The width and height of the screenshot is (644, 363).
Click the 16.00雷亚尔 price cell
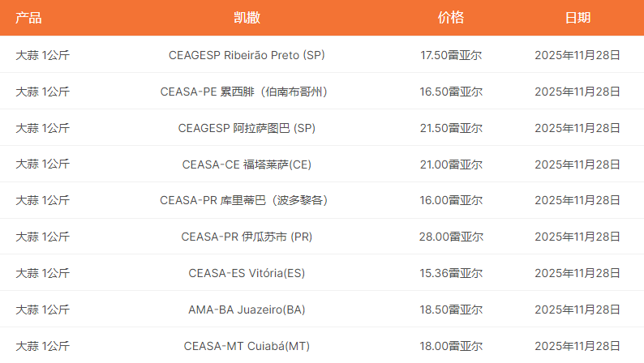click(x=451, y=200)
